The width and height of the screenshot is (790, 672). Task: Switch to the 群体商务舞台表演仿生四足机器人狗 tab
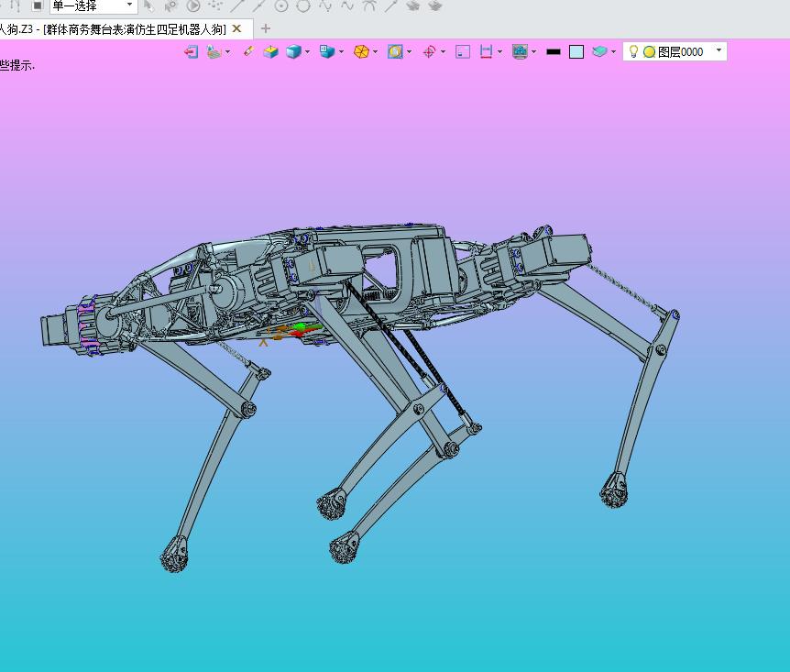[x=134, y=29]
